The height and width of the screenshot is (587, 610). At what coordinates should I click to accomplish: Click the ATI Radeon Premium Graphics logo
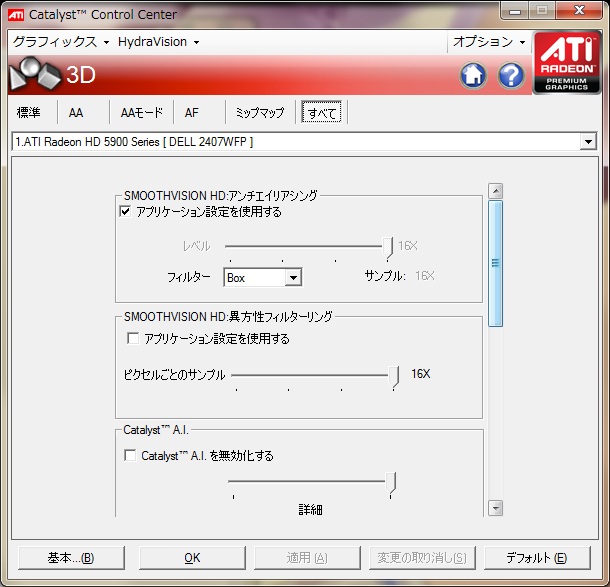click(566, 62)
